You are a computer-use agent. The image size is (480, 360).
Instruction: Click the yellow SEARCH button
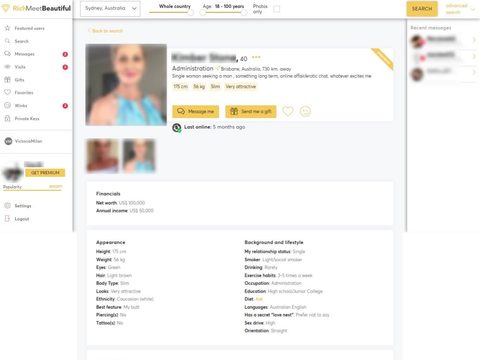coord(422,9)
